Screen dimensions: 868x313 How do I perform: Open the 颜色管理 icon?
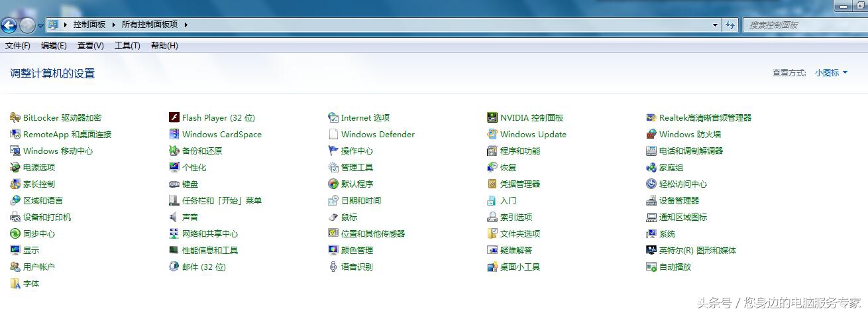333,250
